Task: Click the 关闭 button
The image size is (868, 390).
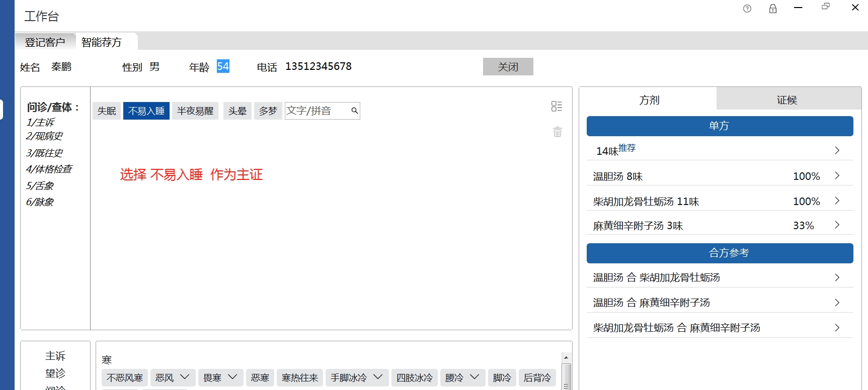Action: click(x=508, y=67)
